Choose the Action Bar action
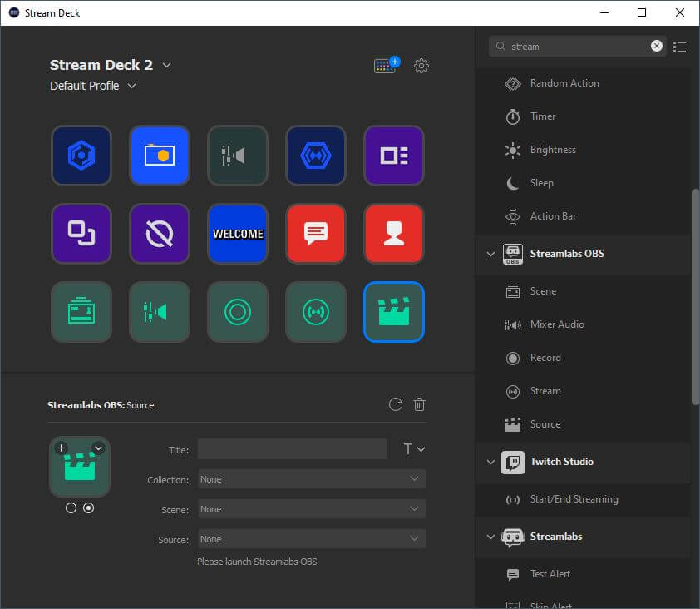This screenshot has height=609, width=700. pyautogui.click(x=583, y=216)
